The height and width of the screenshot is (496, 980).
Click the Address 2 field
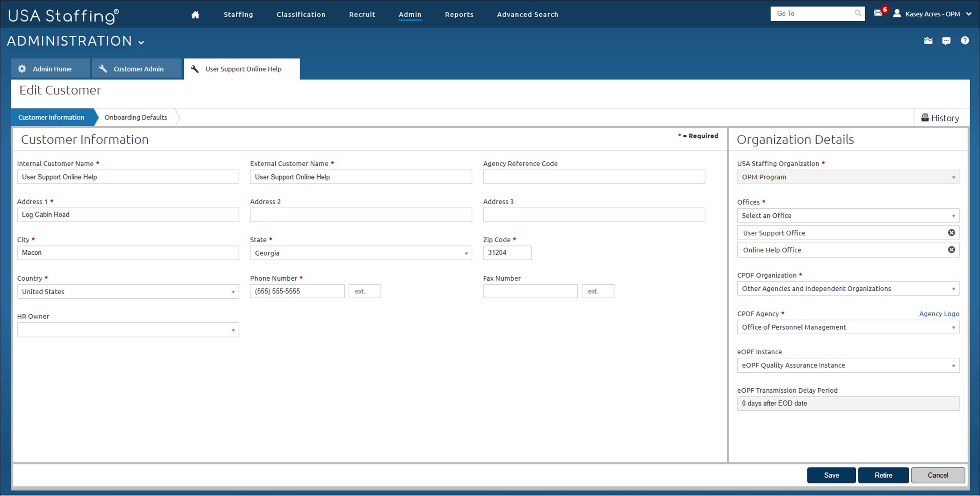[x=361, y=215]
